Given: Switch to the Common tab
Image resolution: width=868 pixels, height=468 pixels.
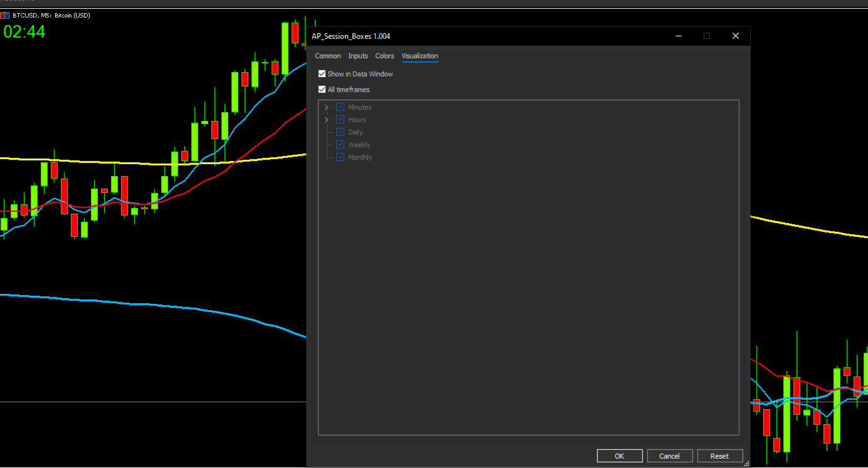Looking at the screenshot, I should [x=328, y=56].
